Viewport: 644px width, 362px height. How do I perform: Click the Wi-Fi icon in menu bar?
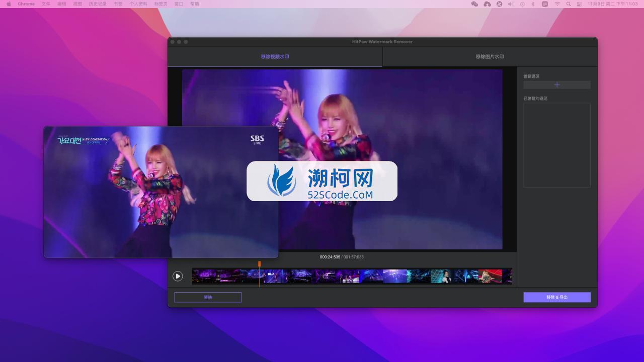(557, 4)
